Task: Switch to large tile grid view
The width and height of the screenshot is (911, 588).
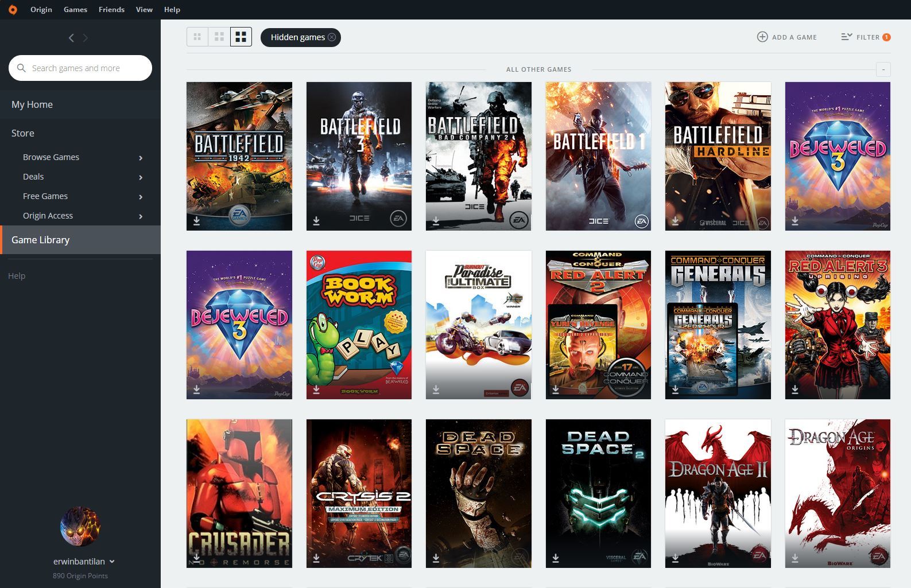Action: point(241,37)
